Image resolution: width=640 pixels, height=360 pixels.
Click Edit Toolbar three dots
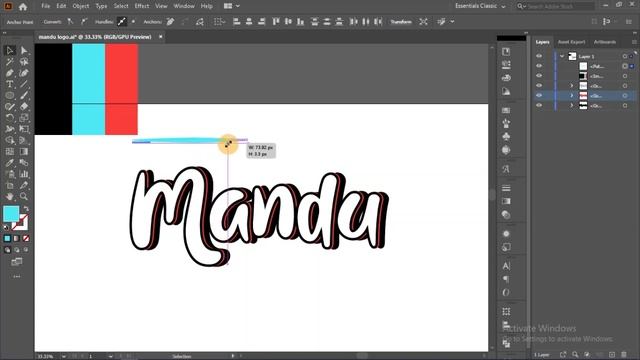[17, 276]
